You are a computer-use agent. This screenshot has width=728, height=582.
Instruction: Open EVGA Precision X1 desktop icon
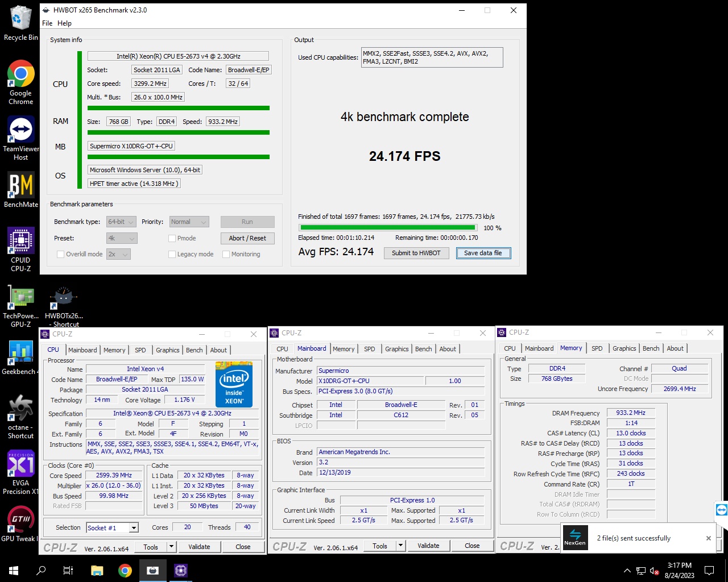(20, 472)
